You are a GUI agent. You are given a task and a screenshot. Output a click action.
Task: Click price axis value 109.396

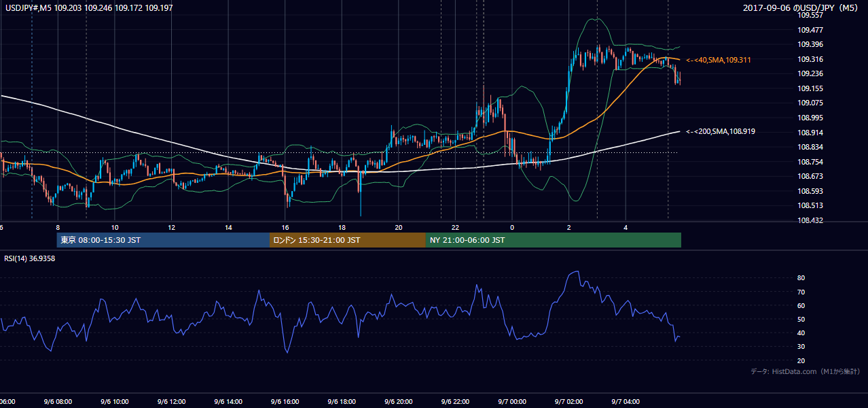pos(810,44)
